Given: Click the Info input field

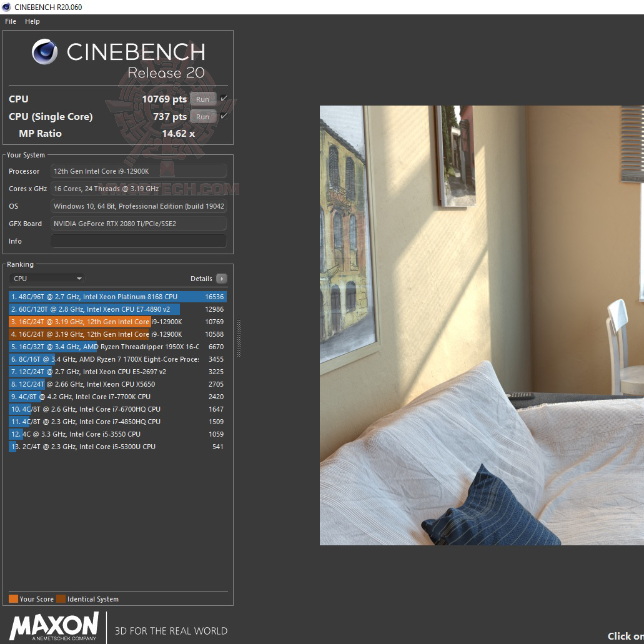Looking at the screenshot, I should (x=139, y=241).
